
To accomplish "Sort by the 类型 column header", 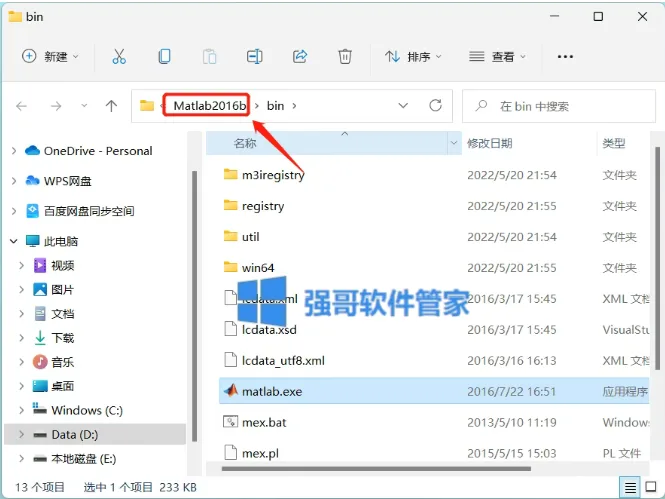I will tap(614, 143).
